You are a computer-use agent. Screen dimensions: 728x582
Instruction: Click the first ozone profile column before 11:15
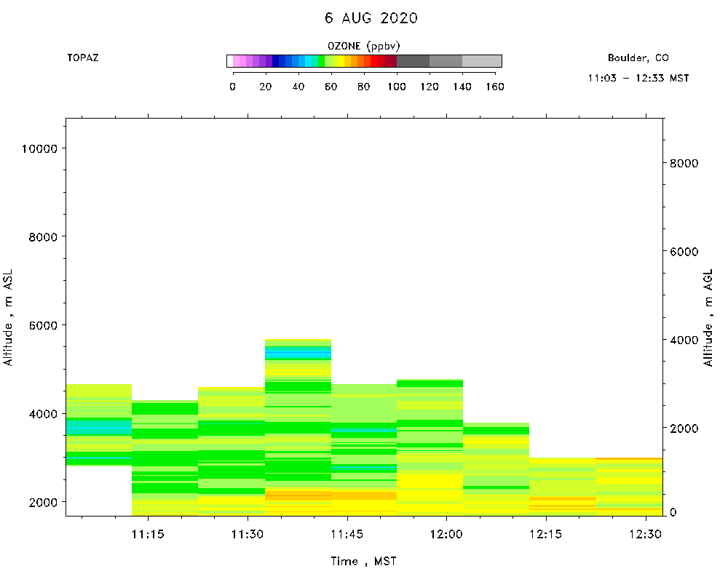click(99, 425)
